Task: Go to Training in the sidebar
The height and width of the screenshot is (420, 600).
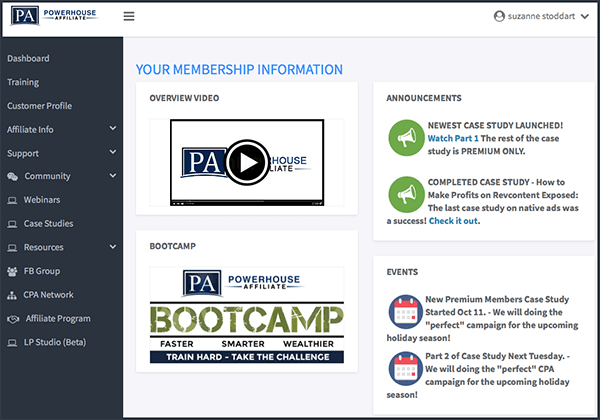Action: (x=23, y=82)
